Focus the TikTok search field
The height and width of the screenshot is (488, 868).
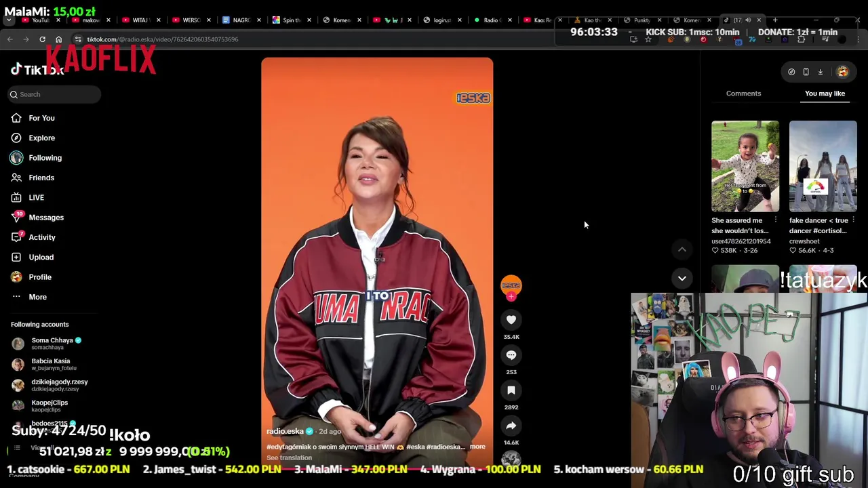click(x=55, y=94)
